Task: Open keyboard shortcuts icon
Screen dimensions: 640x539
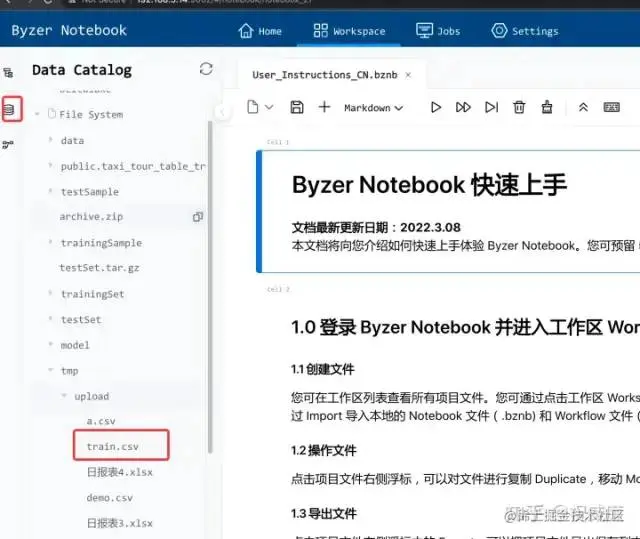Action: click(611, 107)
